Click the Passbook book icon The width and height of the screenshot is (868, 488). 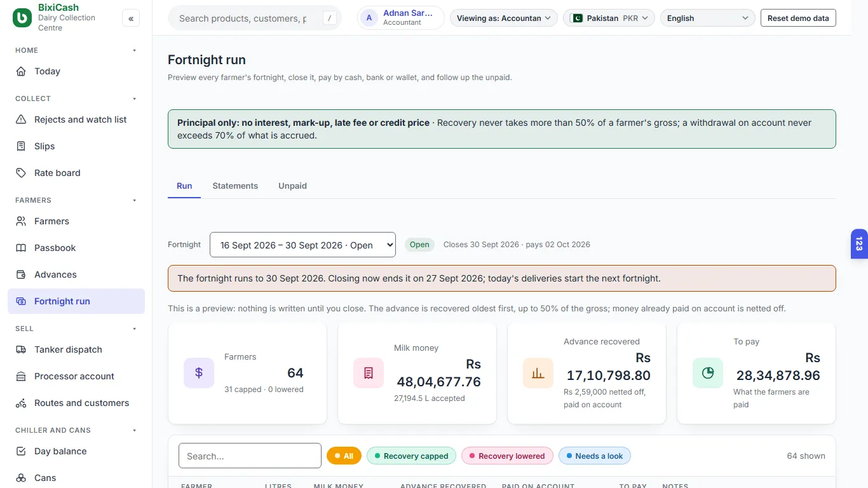[x=21, y=248]
